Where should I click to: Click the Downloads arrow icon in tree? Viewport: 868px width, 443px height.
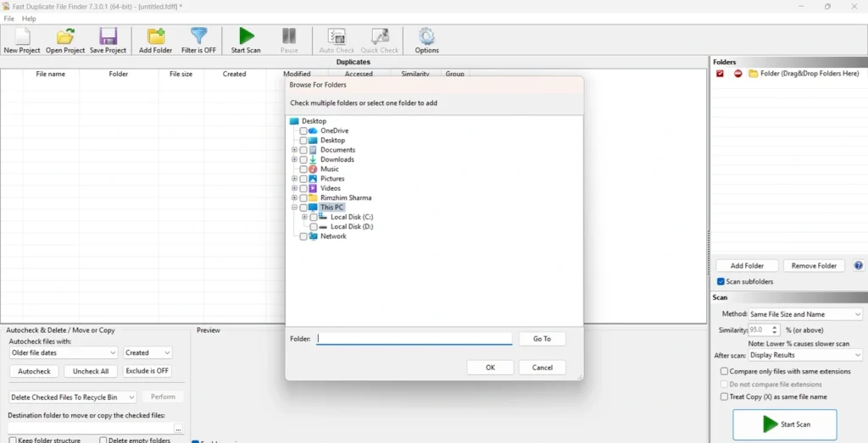click(x=313, y=159)
